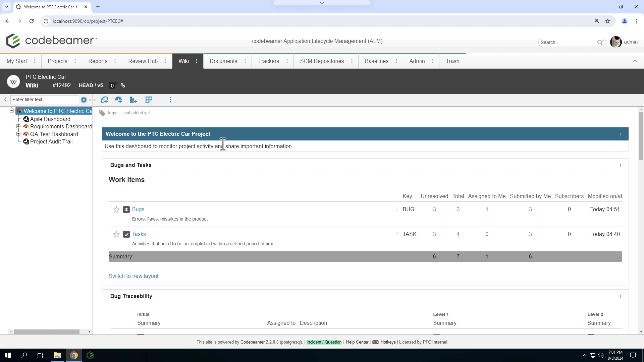The height and width of the screenshot is (362, 644).
Task: Open the Review Hub menu
Action: 143,61
